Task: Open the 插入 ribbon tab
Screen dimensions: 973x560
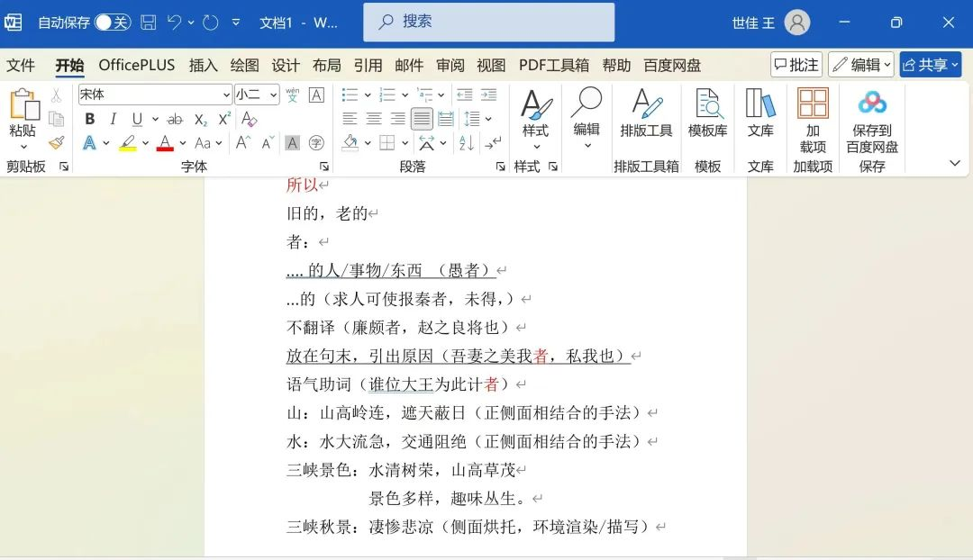Action: click(204, 65)
